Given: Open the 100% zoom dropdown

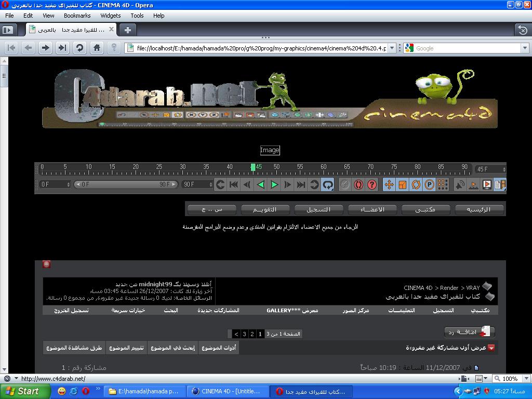Looking at the screenshot, I should (x=527, y=378).
